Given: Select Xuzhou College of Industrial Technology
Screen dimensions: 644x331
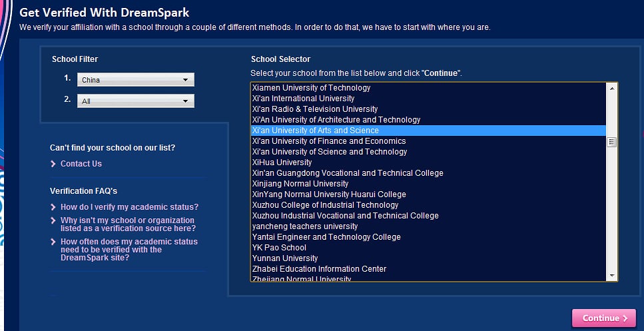Looking at the screenshot, I should point(428,205).
